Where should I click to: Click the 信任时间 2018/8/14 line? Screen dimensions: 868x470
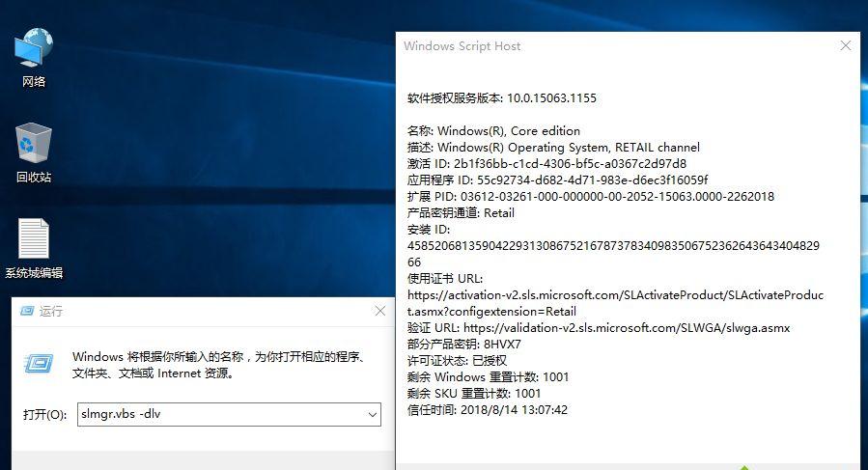488,410
